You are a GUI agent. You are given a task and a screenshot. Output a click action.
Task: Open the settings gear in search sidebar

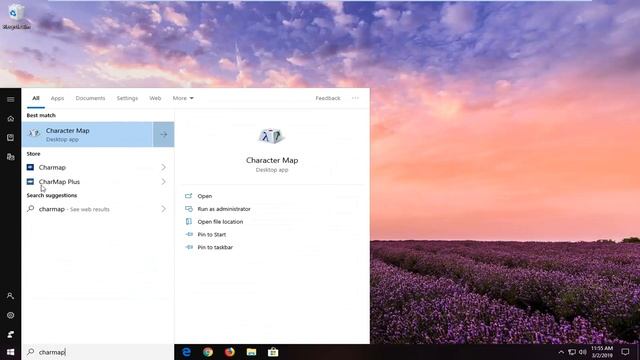point(11,315)
